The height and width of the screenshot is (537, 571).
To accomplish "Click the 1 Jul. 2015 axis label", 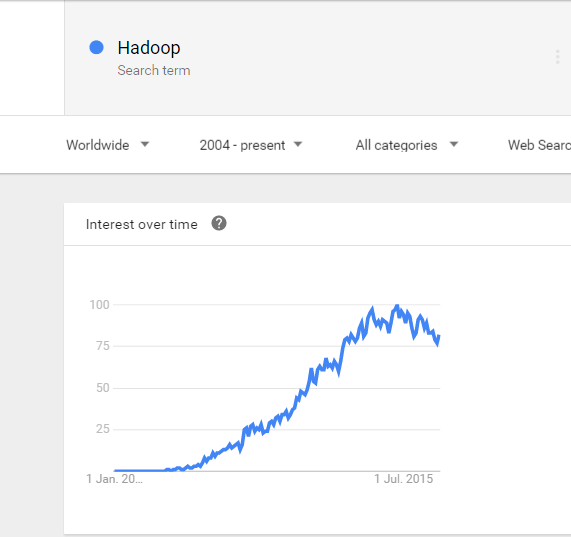I will (403, 478).
